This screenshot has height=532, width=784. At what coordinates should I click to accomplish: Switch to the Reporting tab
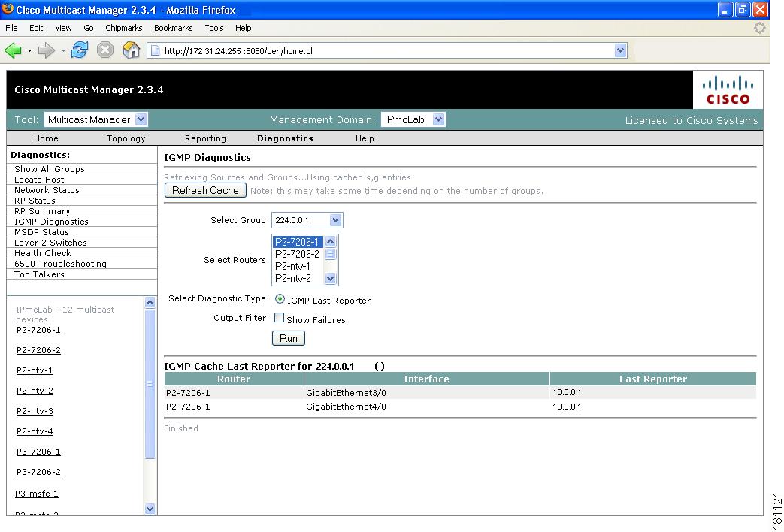tap(205, 138)
